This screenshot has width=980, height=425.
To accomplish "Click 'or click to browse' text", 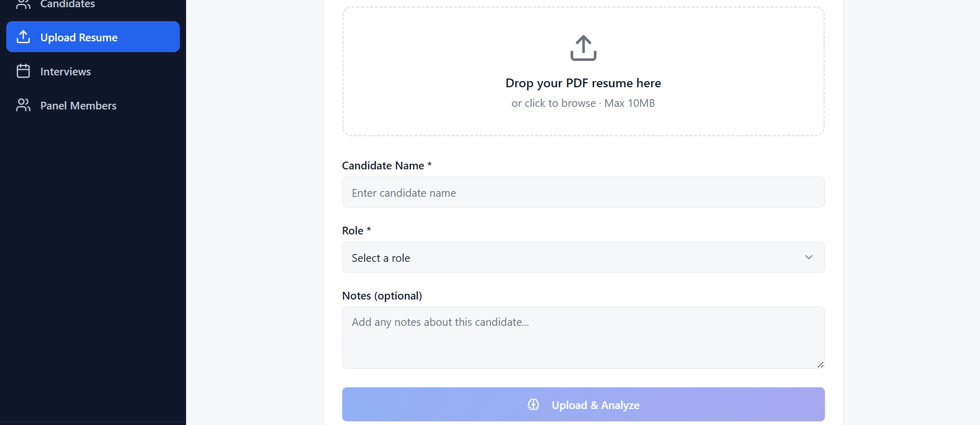I will click(x=553, y=103).
